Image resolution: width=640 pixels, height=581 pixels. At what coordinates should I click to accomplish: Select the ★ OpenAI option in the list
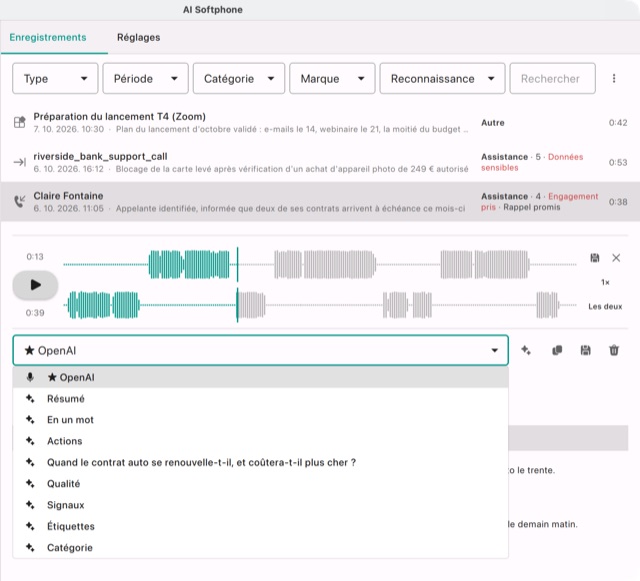[x=260, y=377]
